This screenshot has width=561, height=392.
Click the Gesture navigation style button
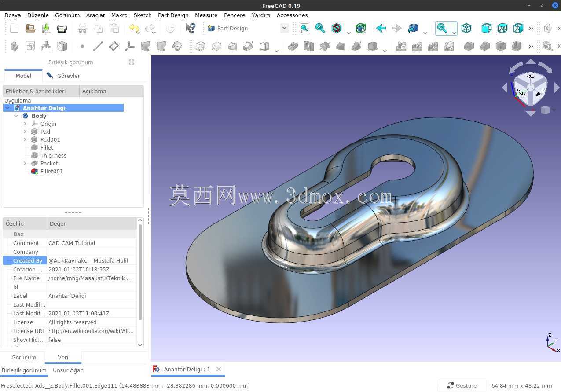coord(462,386)
